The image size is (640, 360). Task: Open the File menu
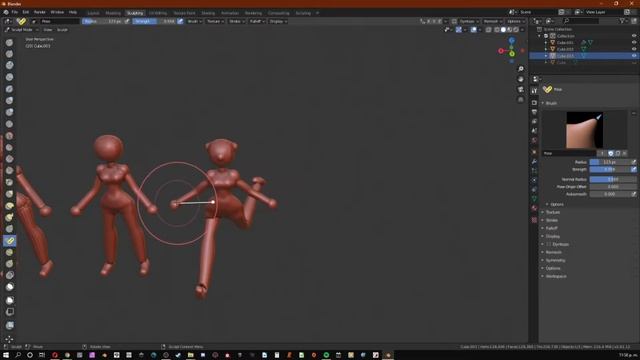click(x=15, y=12)
